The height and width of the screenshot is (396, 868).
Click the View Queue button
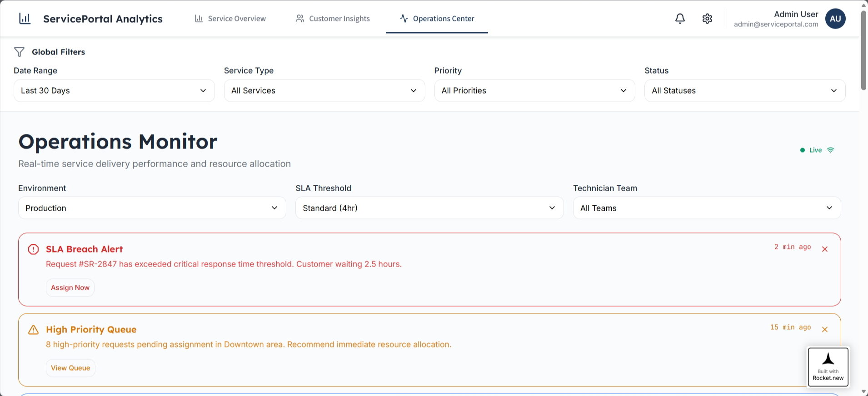[70, 368]
